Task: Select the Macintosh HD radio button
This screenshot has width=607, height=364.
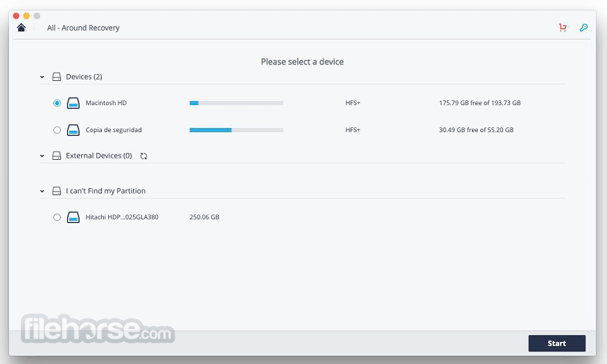Action: click(x=57, y=103)
